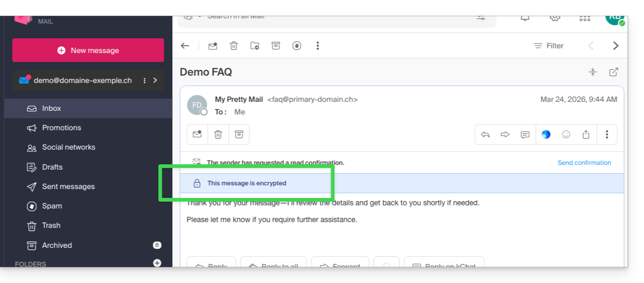Click the move to folder icon
Image resolution: width=644 pixels, height=283 pixels.
[x=255, y=46]
